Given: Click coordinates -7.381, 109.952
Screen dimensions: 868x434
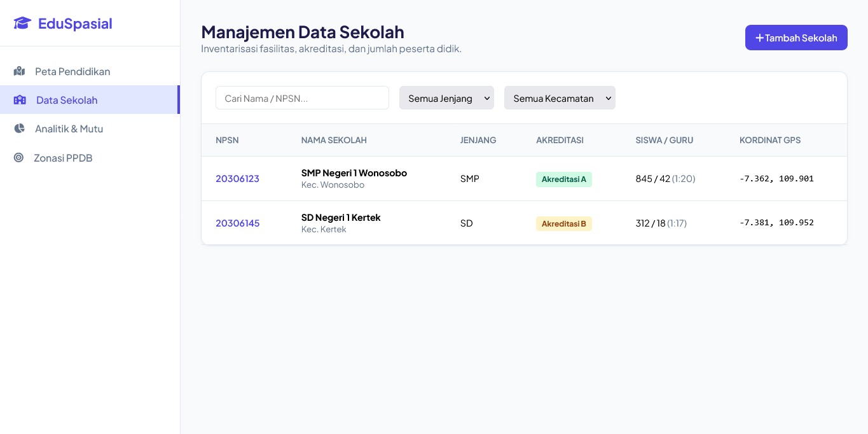Looking at the screenshot, I should [x=776, y=223].
